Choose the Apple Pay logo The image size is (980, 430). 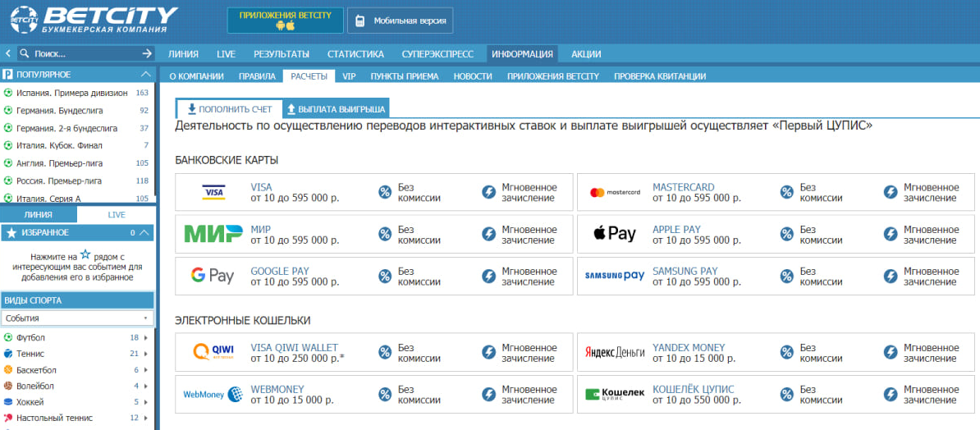pos(615,234)
